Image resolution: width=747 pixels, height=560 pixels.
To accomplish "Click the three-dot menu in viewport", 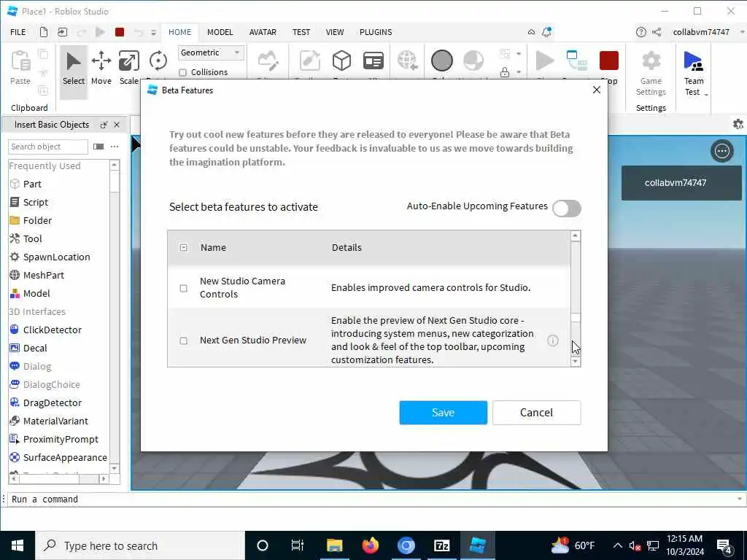I will 721,151.
